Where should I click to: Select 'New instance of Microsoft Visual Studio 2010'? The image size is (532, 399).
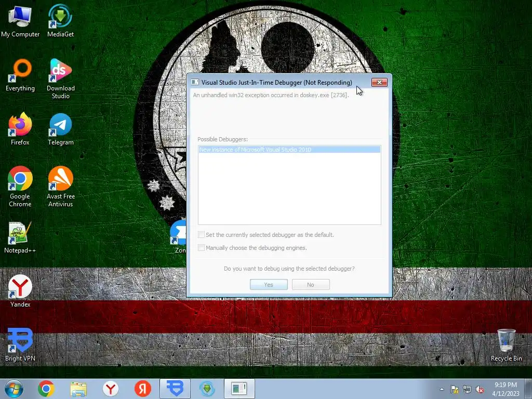[289, 150]
